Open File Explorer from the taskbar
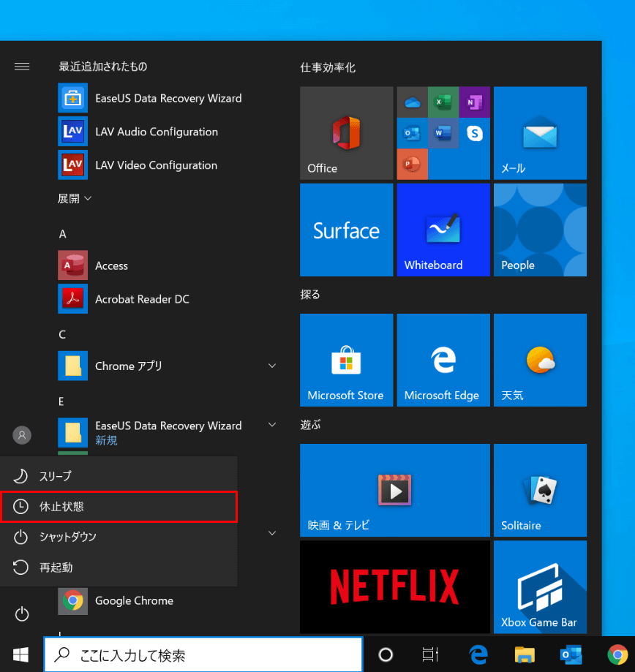This screenshot has width=635, height=672. click(x=525, y=654)
